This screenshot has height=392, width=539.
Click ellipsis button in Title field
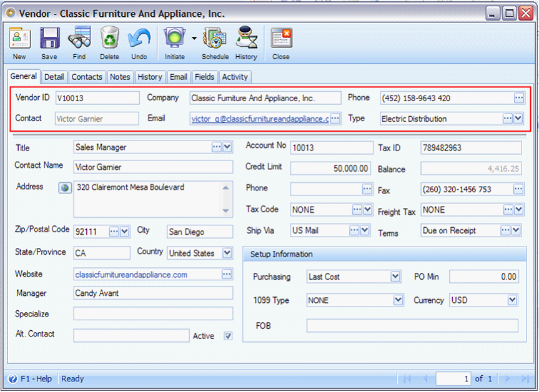217,147
